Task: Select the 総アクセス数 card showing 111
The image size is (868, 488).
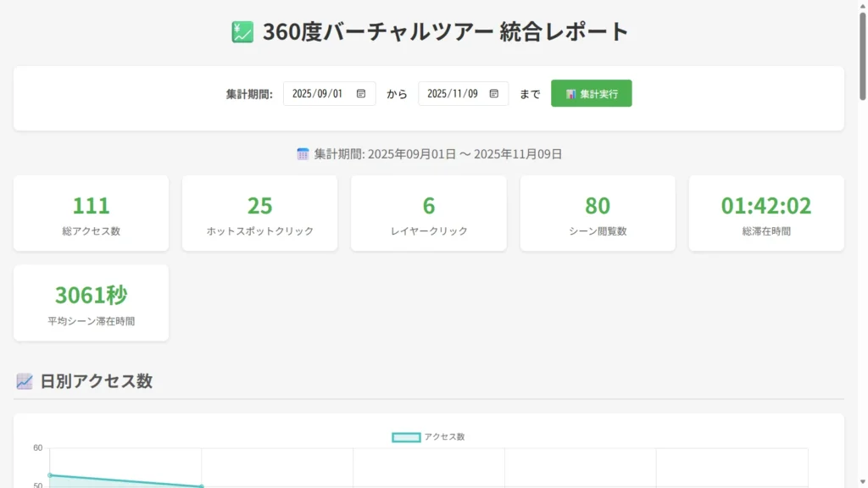Action: point(91,213)
